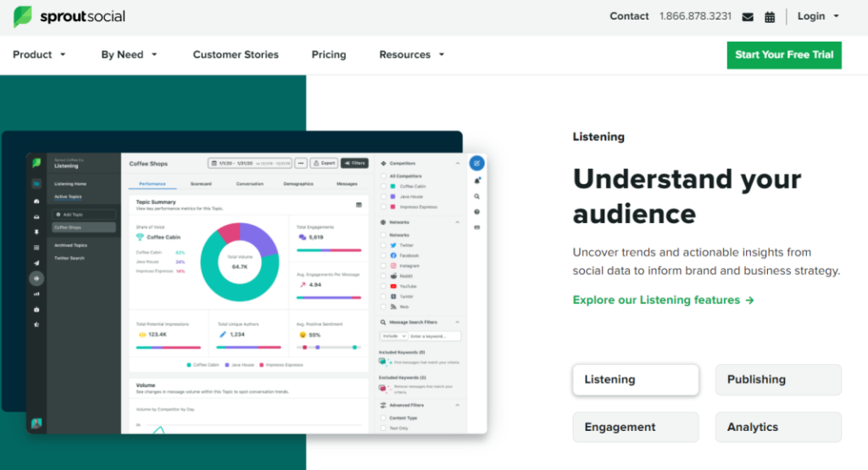Switch to the Demographics tab
Screen dimensions: 868x470
point(298,183)
